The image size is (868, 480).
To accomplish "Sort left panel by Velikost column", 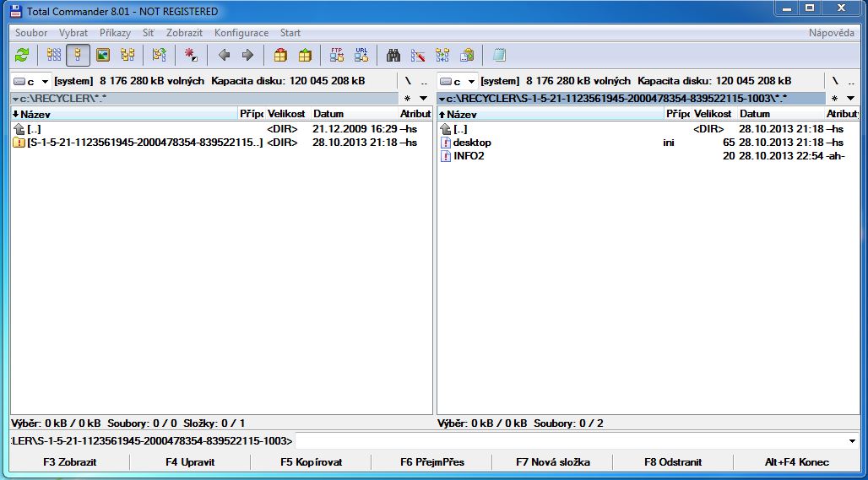I will coord(286,114).
